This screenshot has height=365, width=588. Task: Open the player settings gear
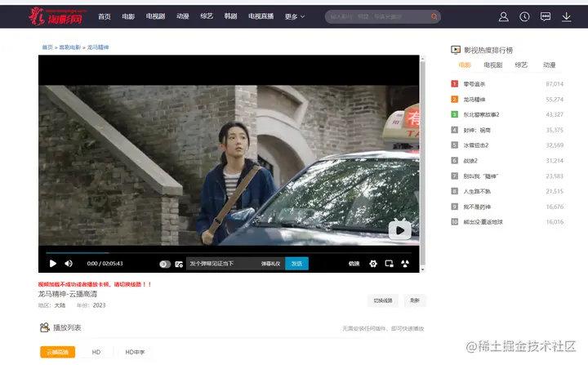(x=372, y=264)
